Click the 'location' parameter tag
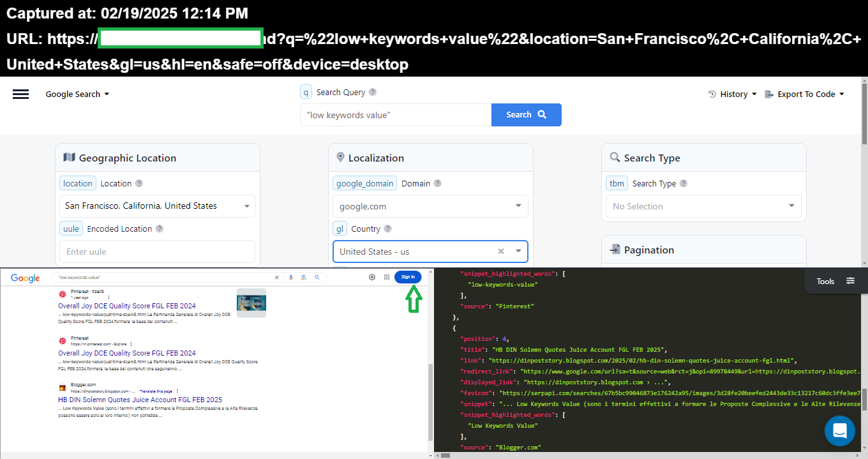This screenshot has width=868, height=459. click(78, 183)
